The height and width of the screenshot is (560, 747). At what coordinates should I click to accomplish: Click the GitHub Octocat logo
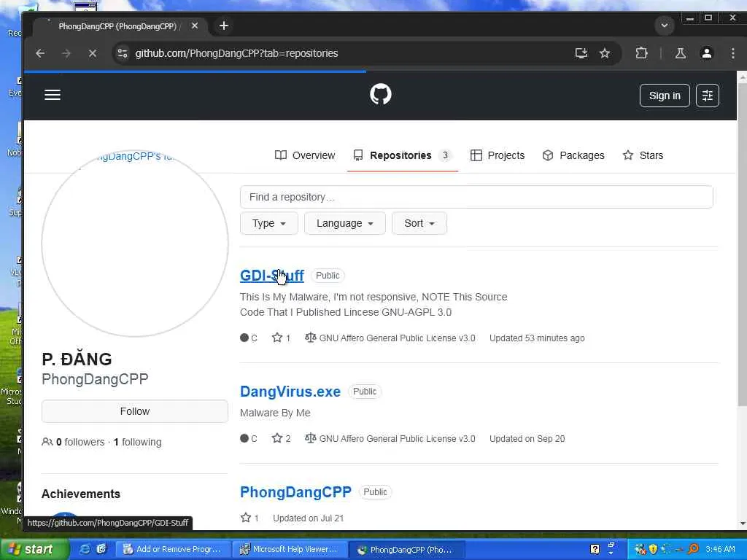tap(381, 94)
